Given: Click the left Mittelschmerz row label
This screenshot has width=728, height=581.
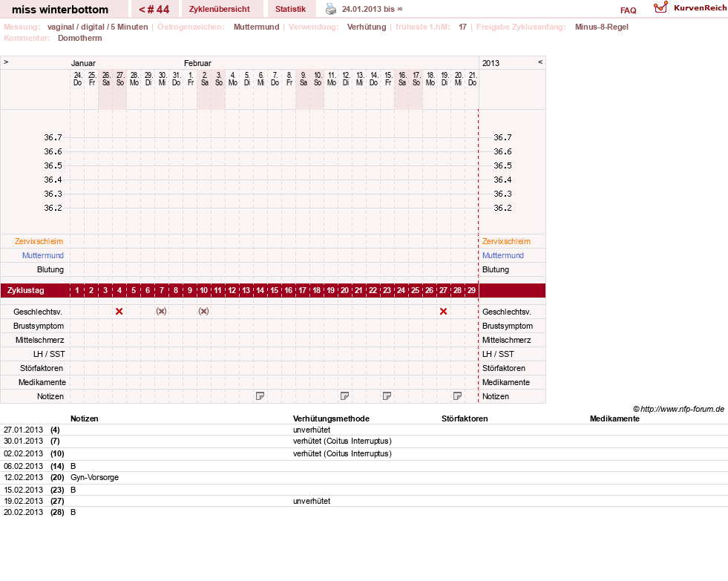Looking at the screenshot, I should [x=40, y=340].
